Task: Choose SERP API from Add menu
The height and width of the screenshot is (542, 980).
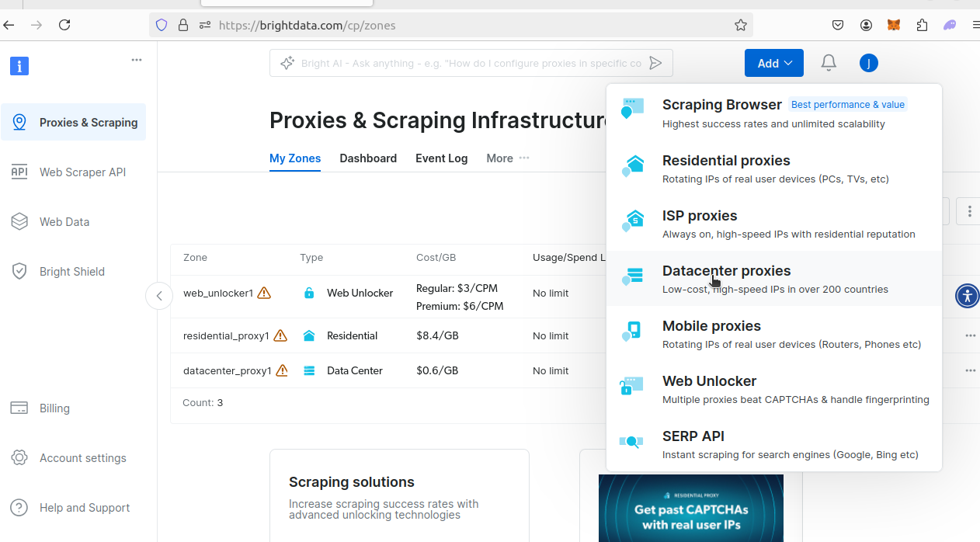Action: [x=774, y=444]
